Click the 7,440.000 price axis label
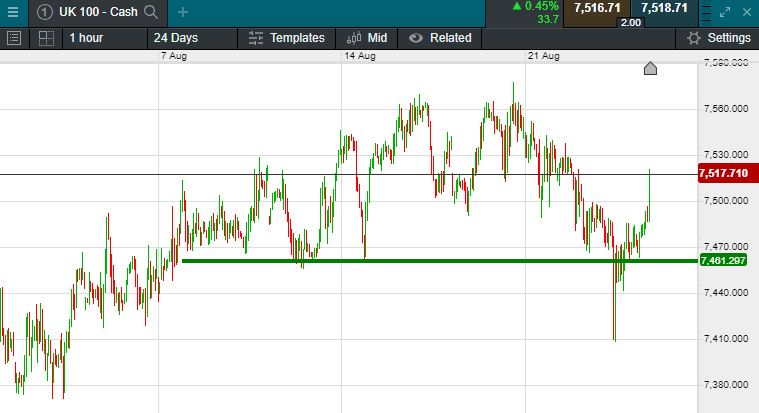The image size is (759, 413). coord(726,292)
